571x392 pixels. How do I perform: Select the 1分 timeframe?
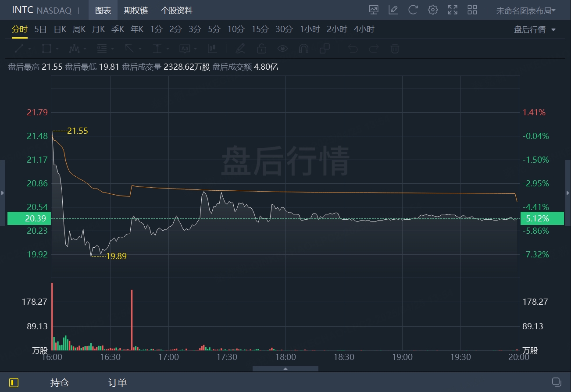tap(156, 29)
